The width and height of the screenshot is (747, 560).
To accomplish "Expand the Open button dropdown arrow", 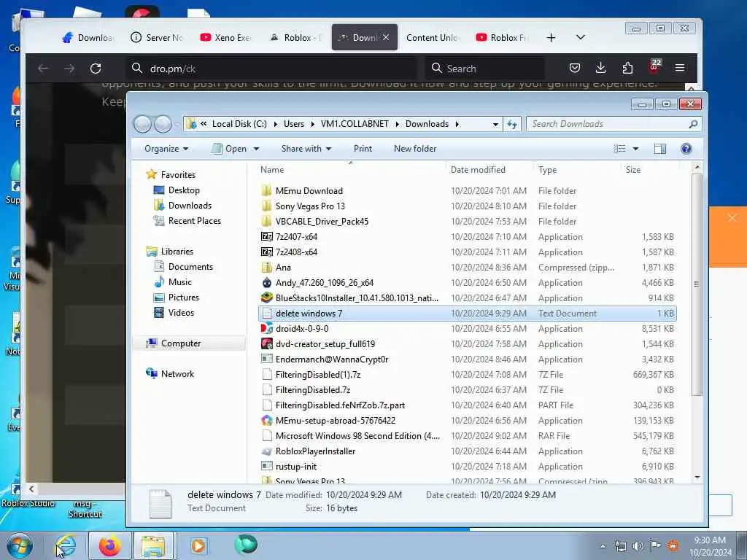I will (x=256, y=149).
